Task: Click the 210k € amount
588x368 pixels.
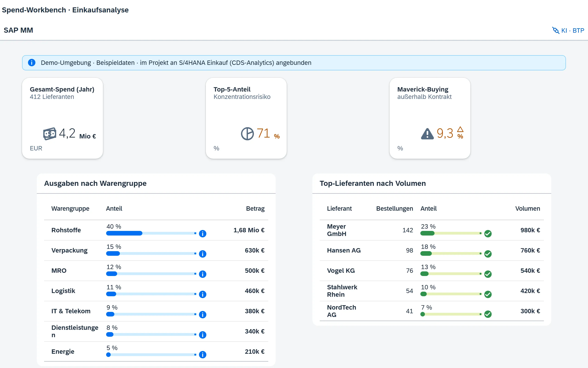Action: click(x=254, y=351)
